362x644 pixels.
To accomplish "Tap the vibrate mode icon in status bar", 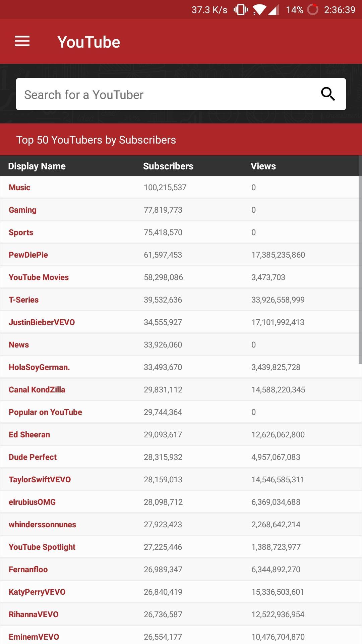I will (x=241, y=10).
